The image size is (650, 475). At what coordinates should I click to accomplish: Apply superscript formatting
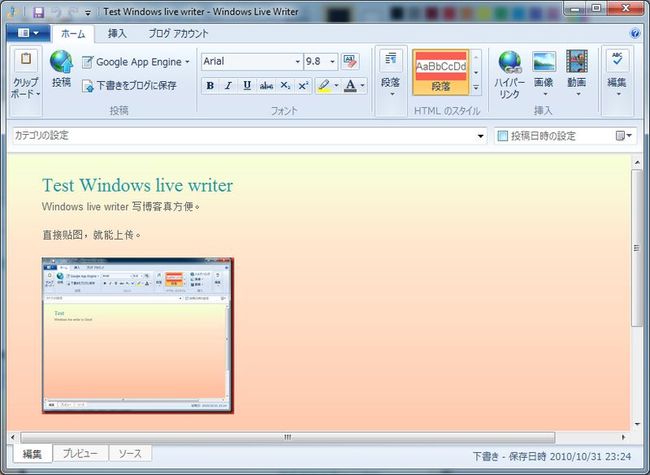[303, 86]
